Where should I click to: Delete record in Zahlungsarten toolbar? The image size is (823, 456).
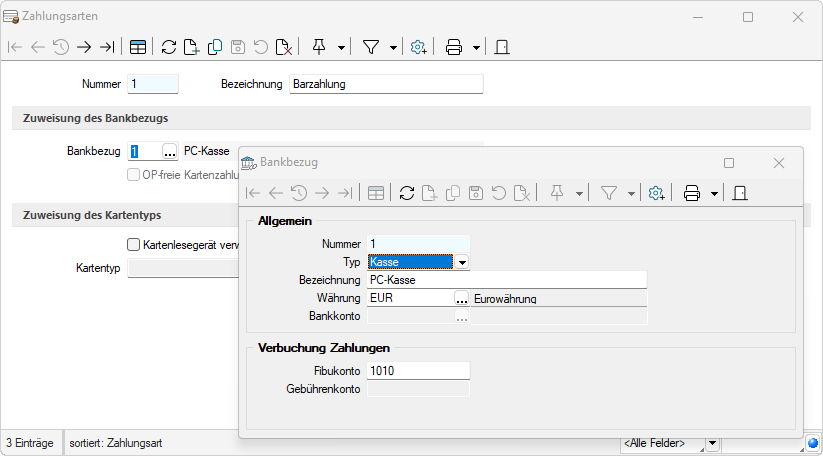[x=284, y=47]
